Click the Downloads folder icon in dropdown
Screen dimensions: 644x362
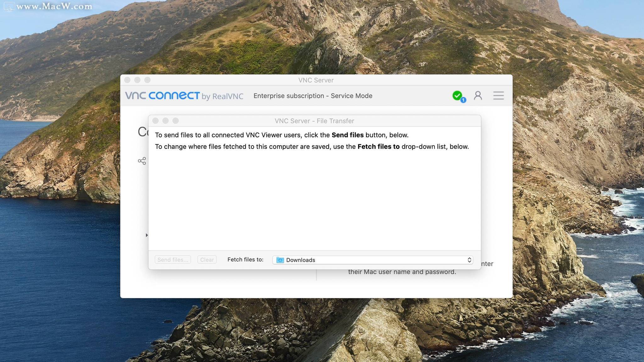[x=280, y=260]
